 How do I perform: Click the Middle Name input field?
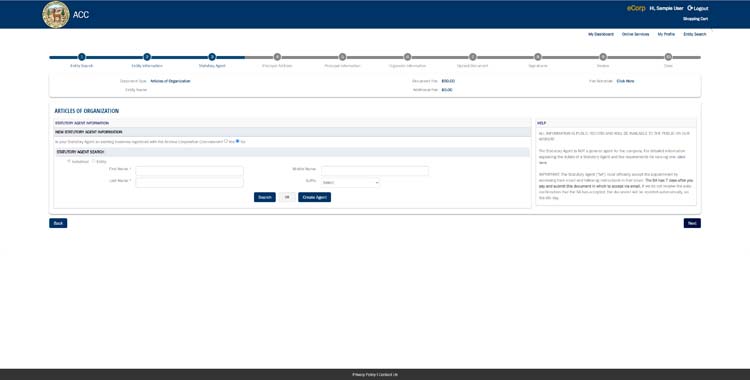point(375,171)
